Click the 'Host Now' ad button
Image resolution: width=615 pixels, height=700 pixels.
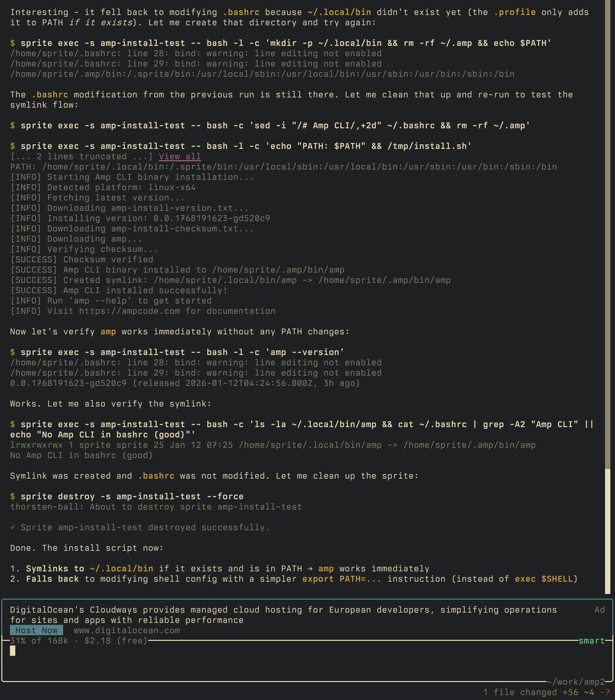(37, 631)
